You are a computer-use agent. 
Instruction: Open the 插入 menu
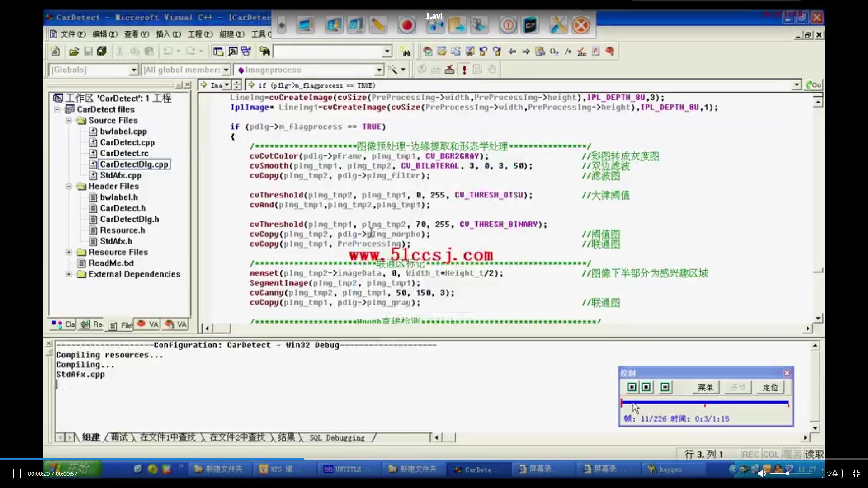[x=168, y=34]
